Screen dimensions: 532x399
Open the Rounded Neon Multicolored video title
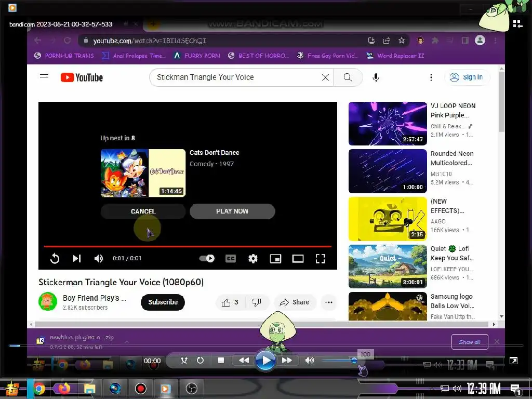(x=452, y=158)
